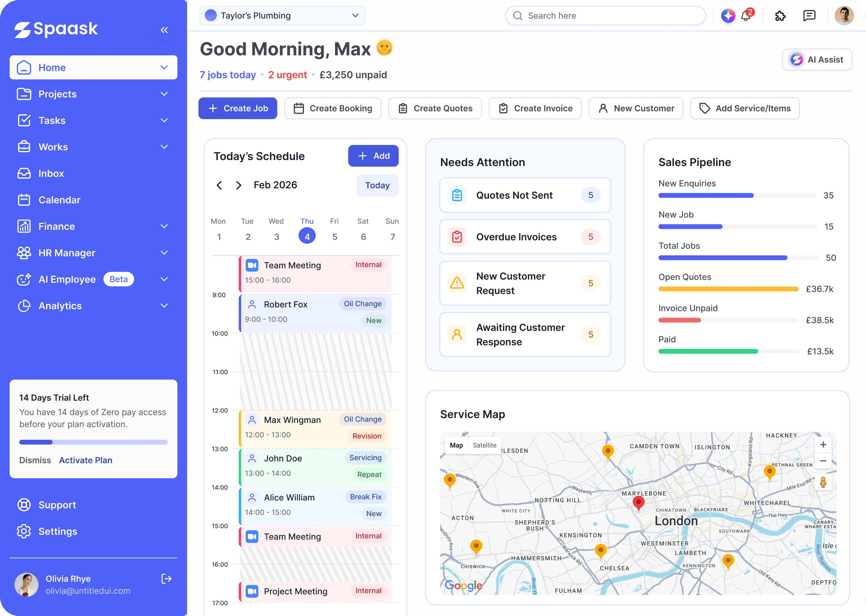This screenshot has height=616, width=866.
Task: Click the orange map pin near Chiswick
Action: [476, 547]
